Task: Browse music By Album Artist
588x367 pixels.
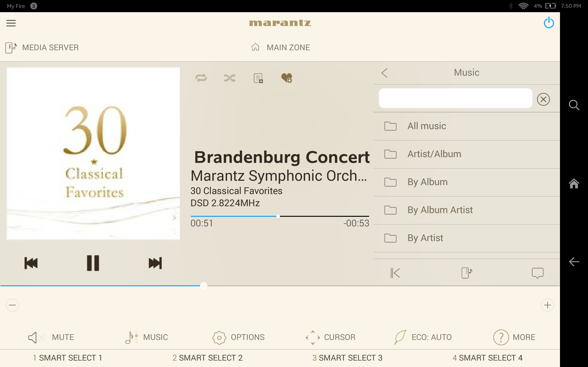Action: click(440, 210)
